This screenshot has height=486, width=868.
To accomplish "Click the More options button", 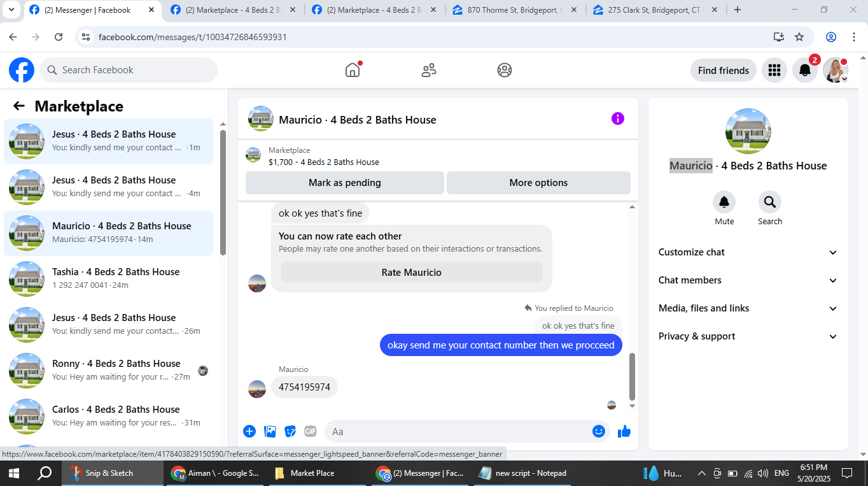I will 538,183.
